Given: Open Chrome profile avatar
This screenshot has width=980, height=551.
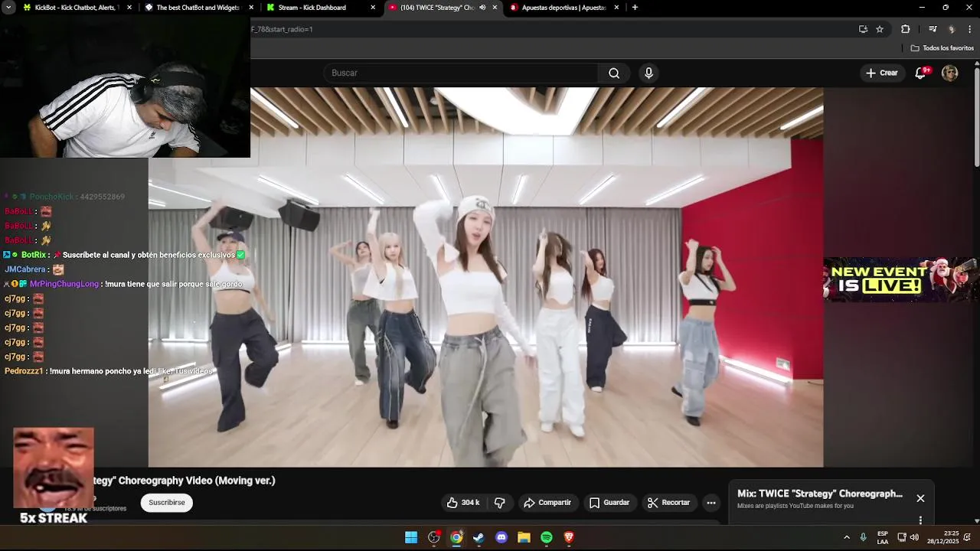Looking at the screenshot, I should coord(952,29).
